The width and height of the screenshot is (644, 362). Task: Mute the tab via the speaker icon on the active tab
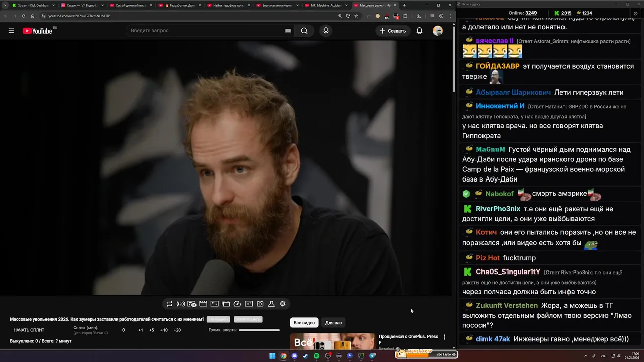[389, 5]
